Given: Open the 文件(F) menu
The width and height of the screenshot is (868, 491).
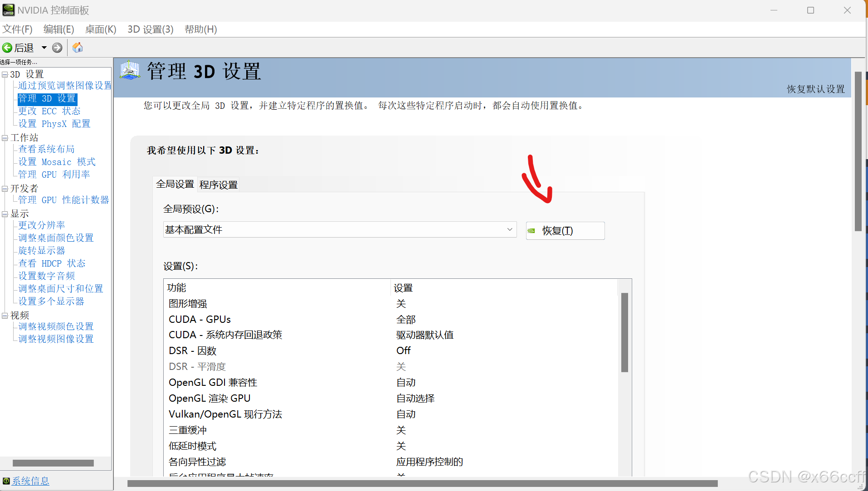Looking at the screenshot, I should 17,29.
